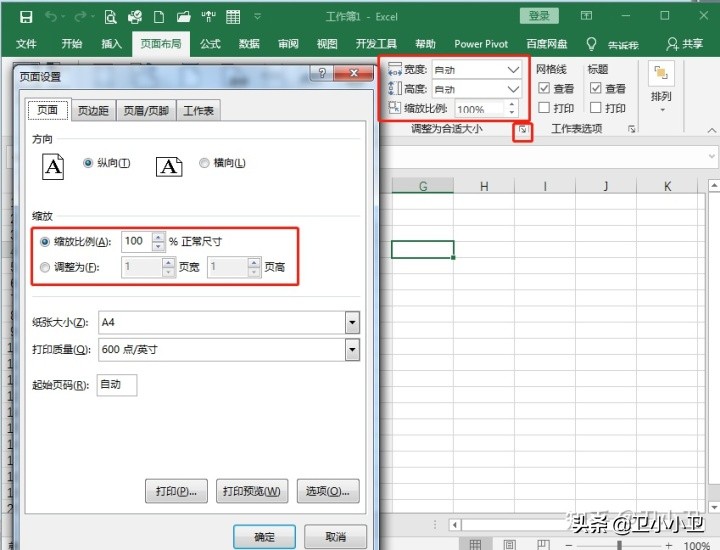Click the help question mark in Page Setup dialog

click(x=322, y=73)
